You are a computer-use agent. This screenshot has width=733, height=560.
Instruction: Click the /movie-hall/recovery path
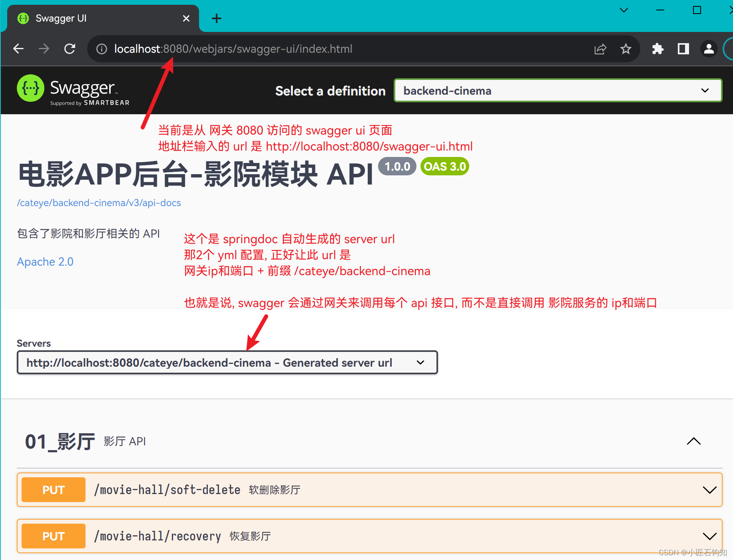click(x=157, y=536)
